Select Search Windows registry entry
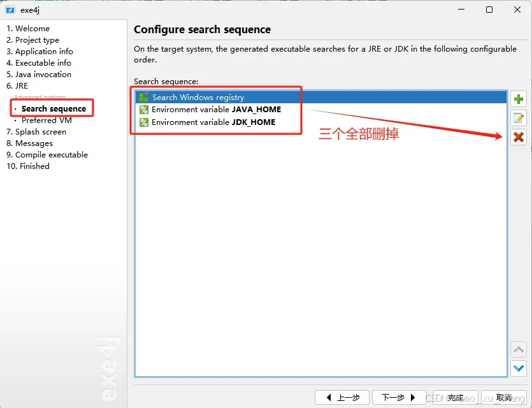Image resolution: width=532 pixels, height=408 pixels. (320, 97)
